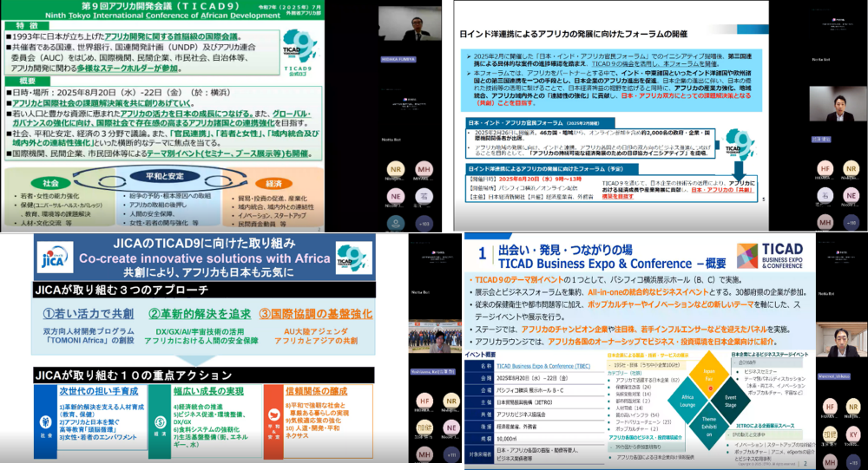Click Event Stage diamond on Expo slide
868x470 pixels.
coord(731,401)
